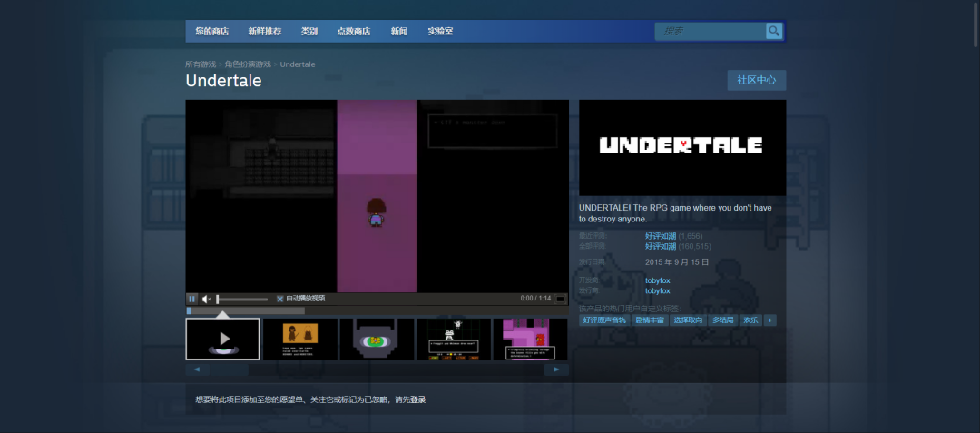Click the 2015 年 9 月 15 日 release date
980x433 pixels.
pyautogui.click(x=677, y=262)
